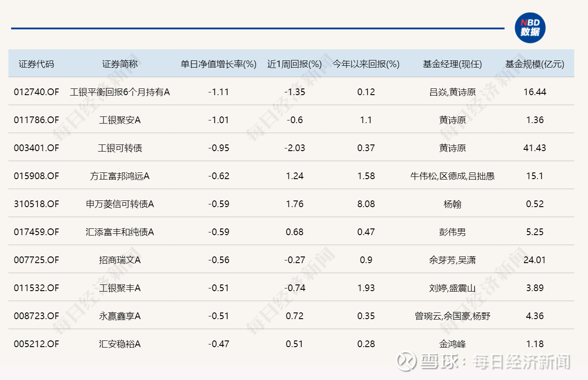
Task: Click fund size value 1.18
Action: pos(535,344)
